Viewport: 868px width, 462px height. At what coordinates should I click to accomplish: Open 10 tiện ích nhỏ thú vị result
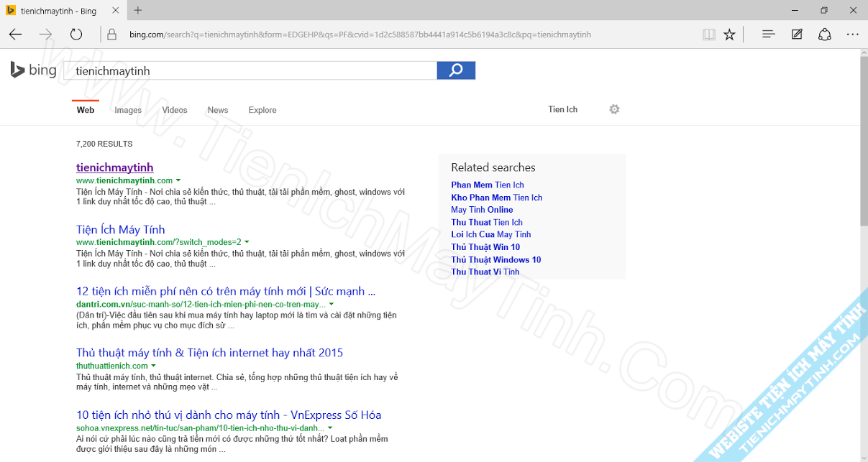tap(229, 415)
